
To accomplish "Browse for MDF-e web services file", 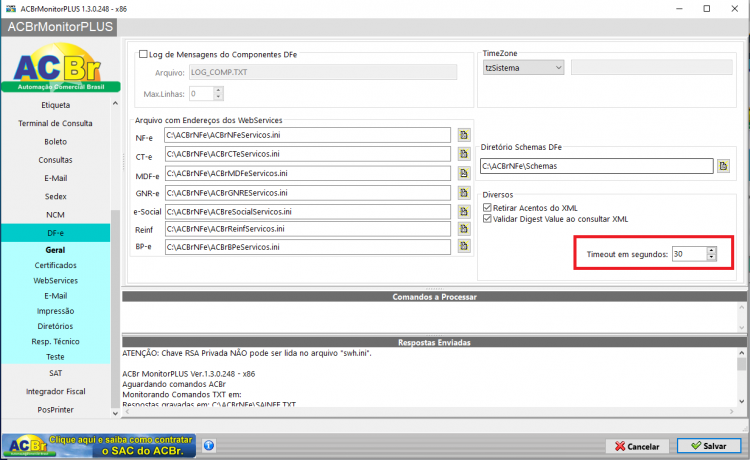I will tap(463, 173).
